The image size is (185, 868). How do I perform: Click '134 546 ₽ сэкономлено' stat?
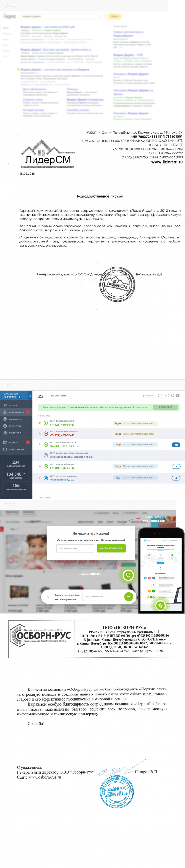pyautogui.click(x=16, y=476)
